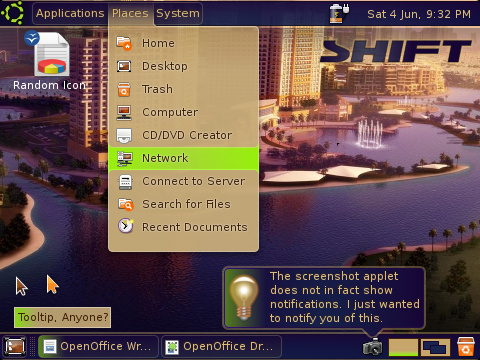Choose Search for Files
The image size is (480, 360).
pos(183,204)
